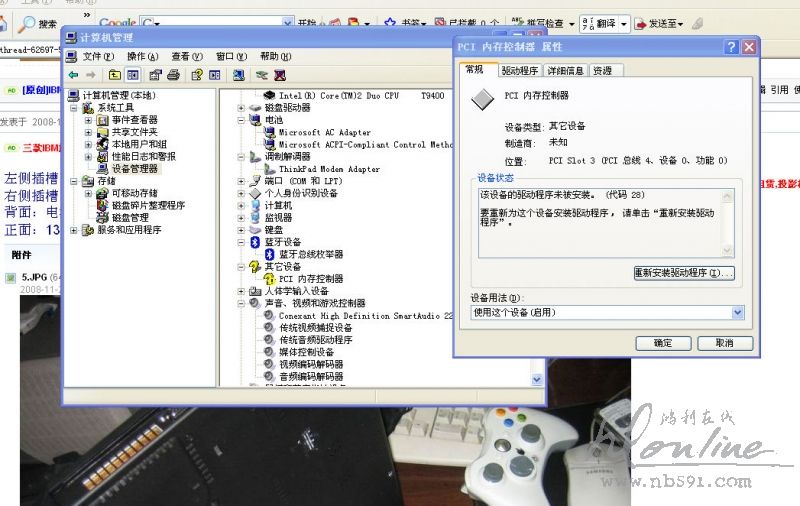Click the Up one level folder icon
The image size is (800, 506).
[115, 75]
